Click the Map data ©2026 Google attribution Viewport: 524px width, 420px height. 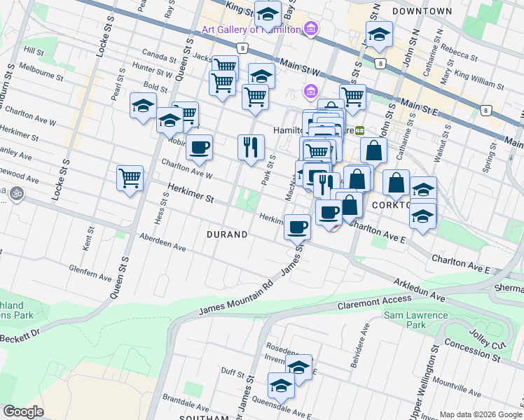[481, 415]
